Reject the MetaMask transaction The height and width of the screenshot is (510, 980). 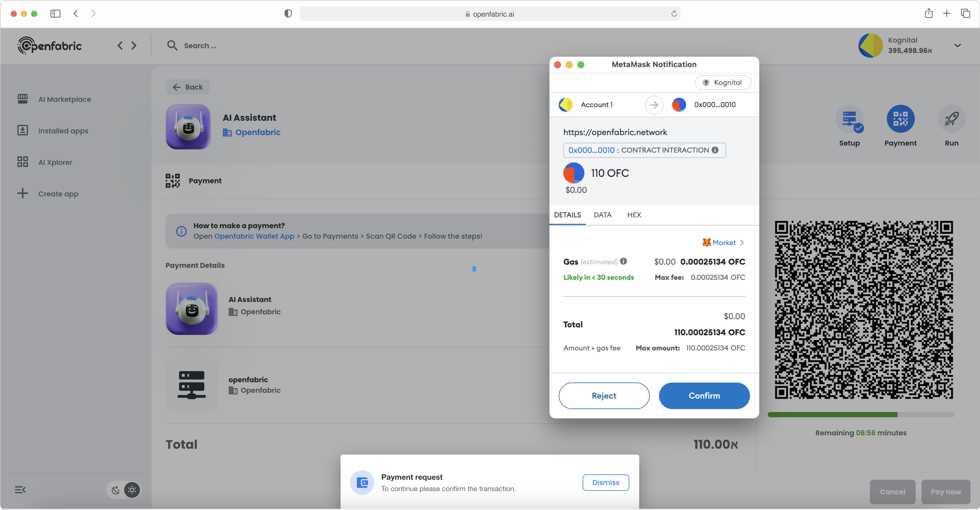(x=604, y=396)
